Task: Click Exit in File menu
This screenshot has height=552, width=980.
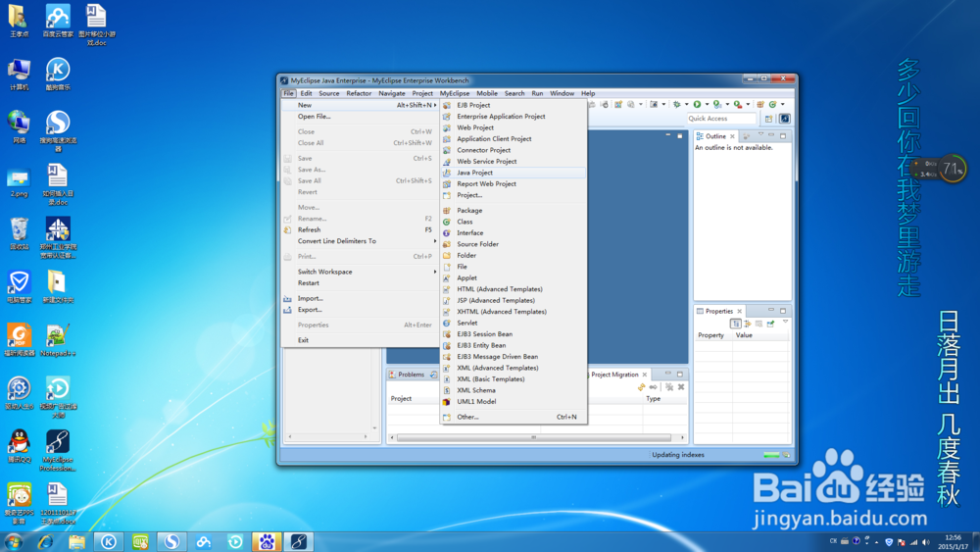Action: tap(360, 340)
